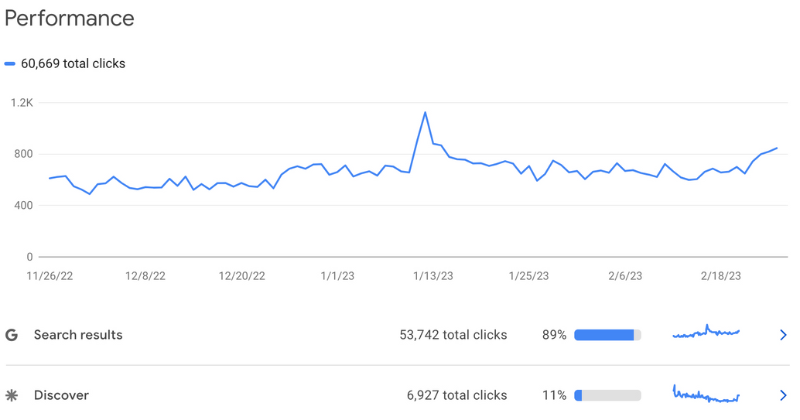800x420 pixels.
Task: Click the 2/18/23 date axis label
Action: click(x=720, y=276)
